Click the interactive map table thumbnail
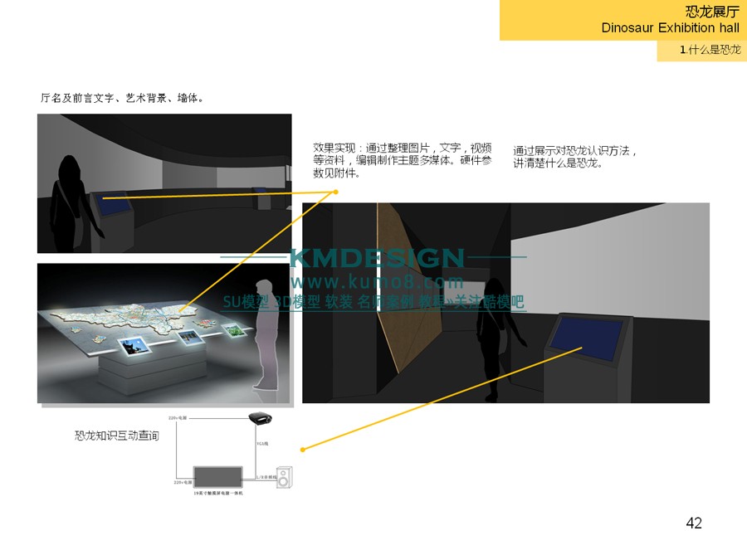Viewport: 747px width, 560px height. [164, 334]
